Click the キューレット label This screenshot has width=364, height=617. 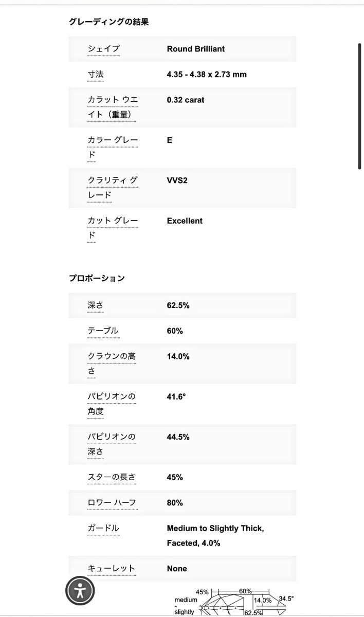pos(112,569)
